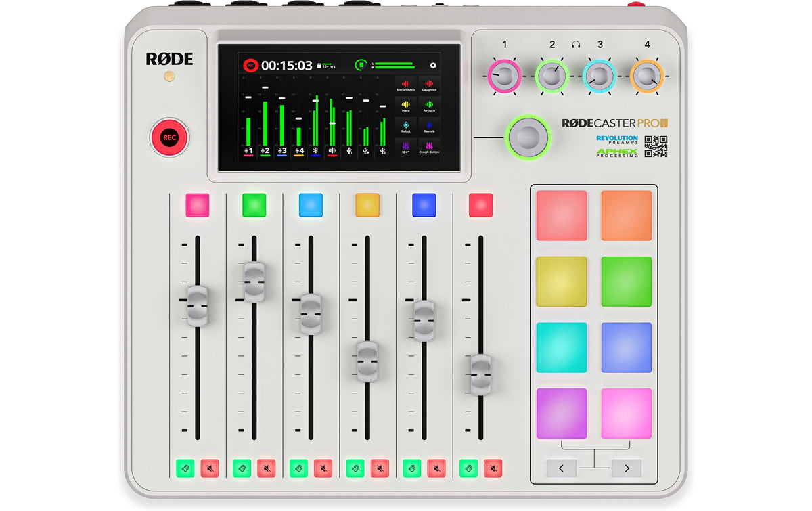Click headphone knob 1 with the pink ring

(x=504, y=76)
